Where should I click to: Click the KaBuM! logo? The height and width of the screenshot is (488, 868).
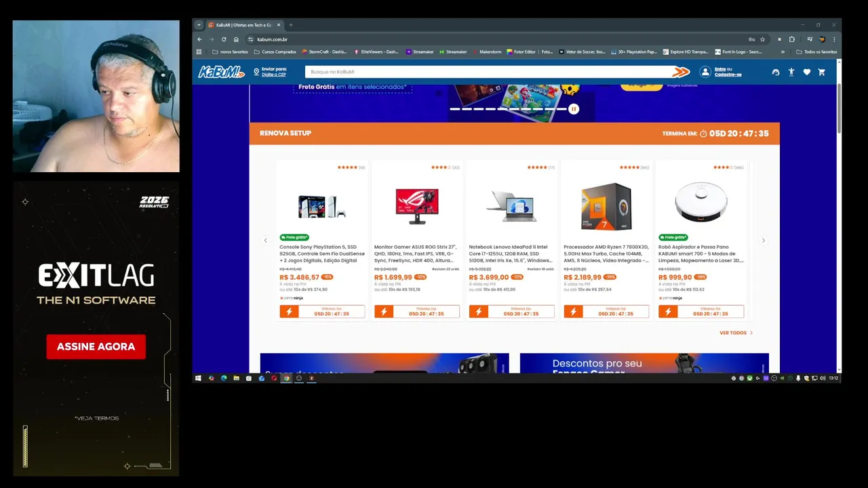[221, 72]
